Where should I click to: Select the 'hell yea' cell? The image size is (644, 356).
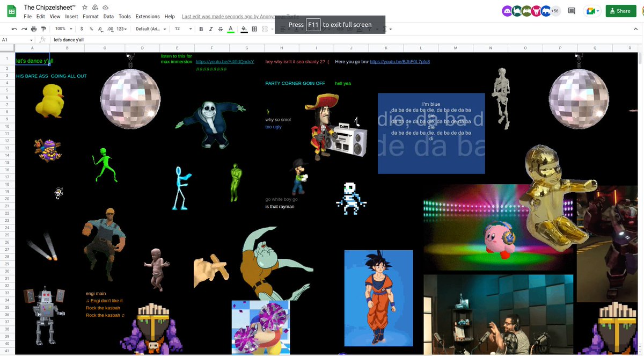[343, 83]
